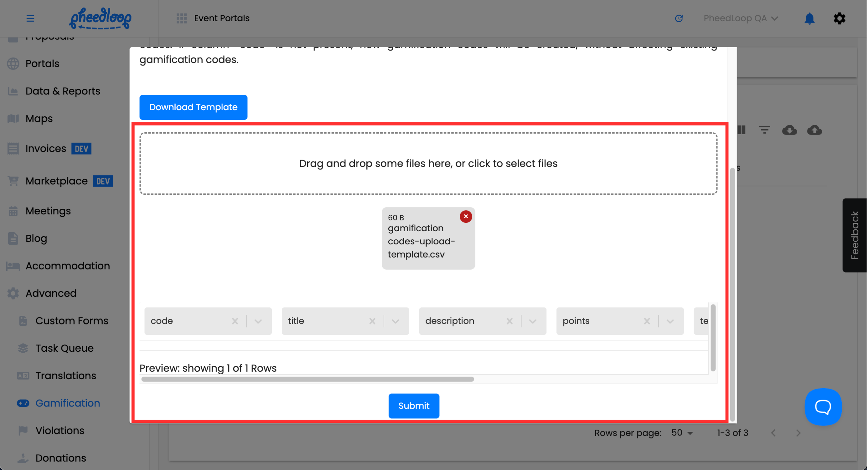
Task: Click the Download Template button
Action: click(194, 107)
